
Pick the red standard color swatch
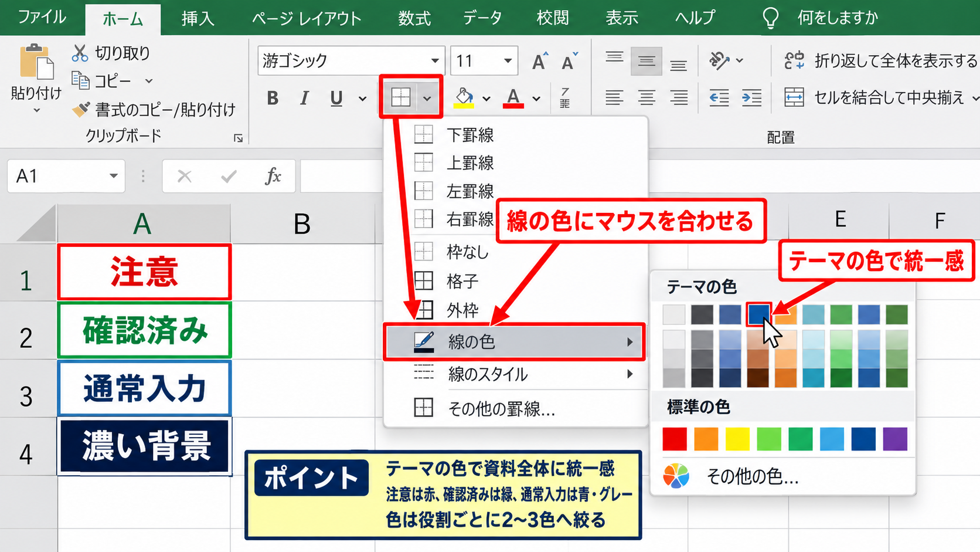coord(675,439)
